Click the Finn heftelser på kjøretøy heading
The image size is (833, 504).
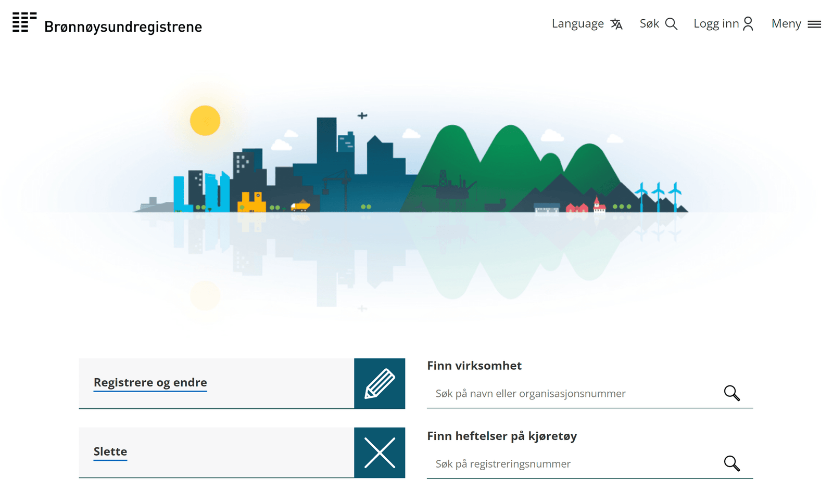point(502,436)
